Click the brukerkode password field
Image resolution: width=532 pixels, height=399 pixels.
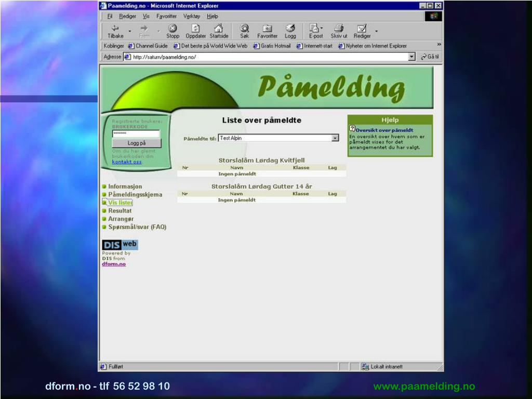coord(136,134)
